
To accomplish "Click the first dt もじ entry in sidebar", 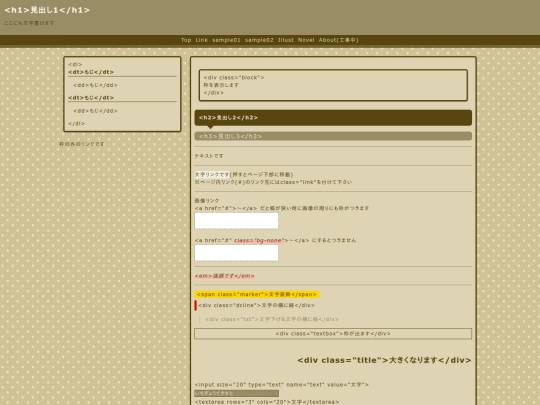I will (x=91, y=72).
